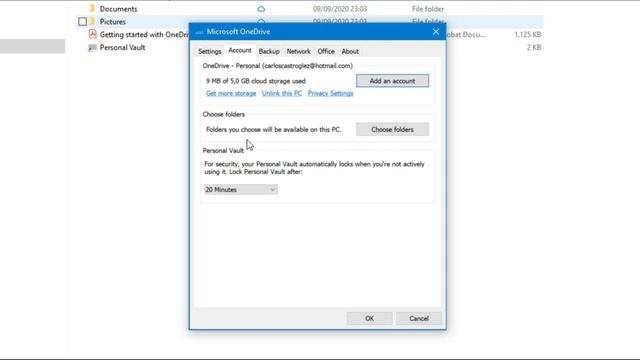Switch to the Office tab
Viewport: 640px width, 360px height.
(326, 51)
